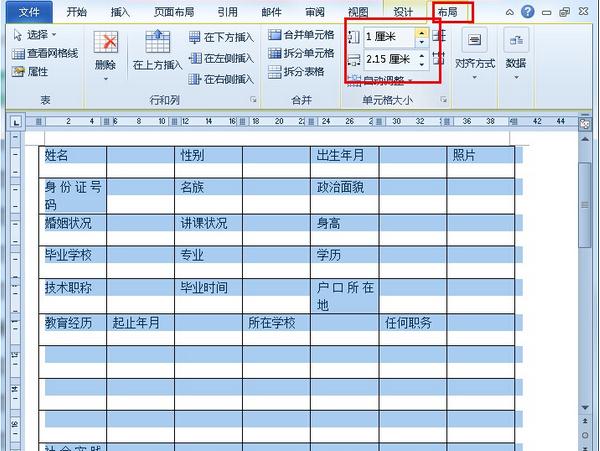Click the 政治面貌 table cell
Screen dimensions: 600x451
pyautogui.click(x=345, y=196)
